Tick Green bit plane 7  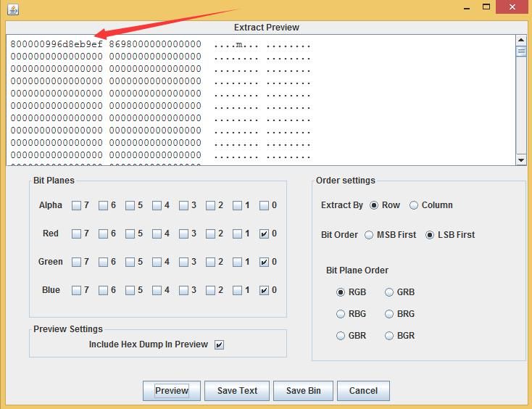76,262
